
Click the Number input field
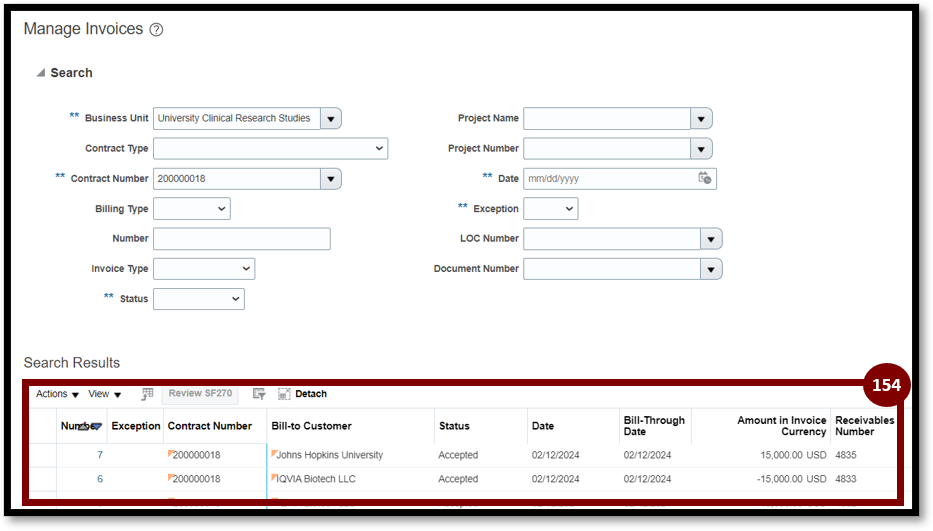tap(242, 239)
